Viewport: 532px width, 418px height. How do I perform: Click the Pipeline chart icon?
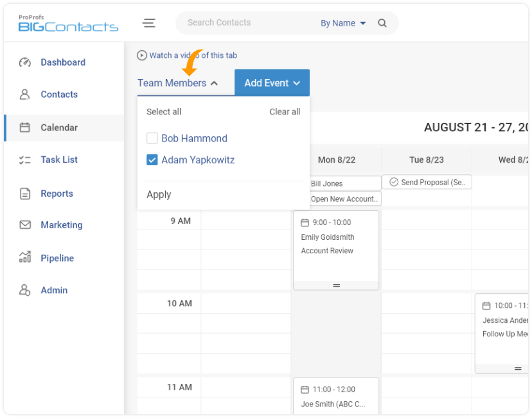click(25, 257)
